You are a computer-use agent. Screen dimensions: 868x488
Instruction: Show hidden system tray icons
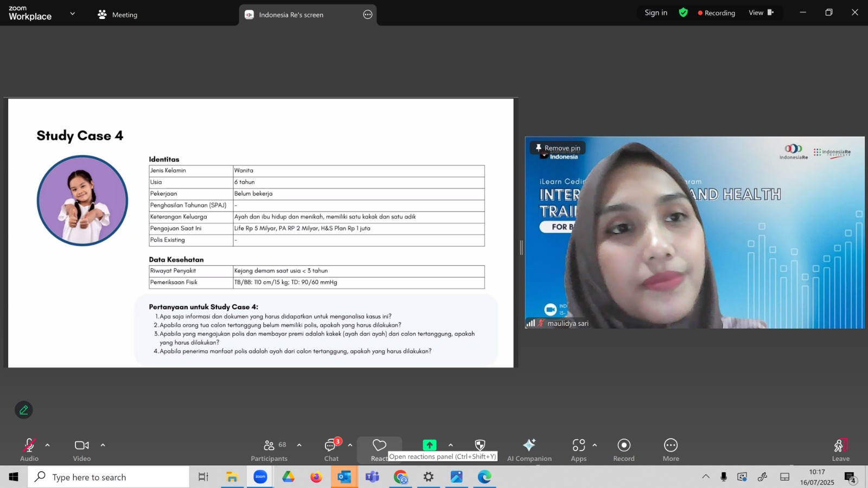[706, 477]
